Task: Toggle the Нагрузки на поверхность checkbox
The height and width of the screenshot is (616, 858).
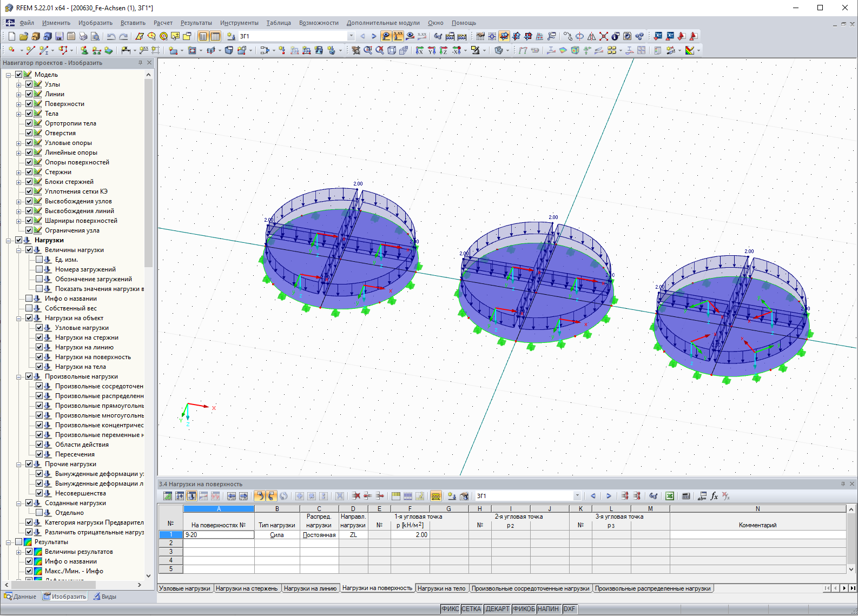Action: click(x=39, y=357)
